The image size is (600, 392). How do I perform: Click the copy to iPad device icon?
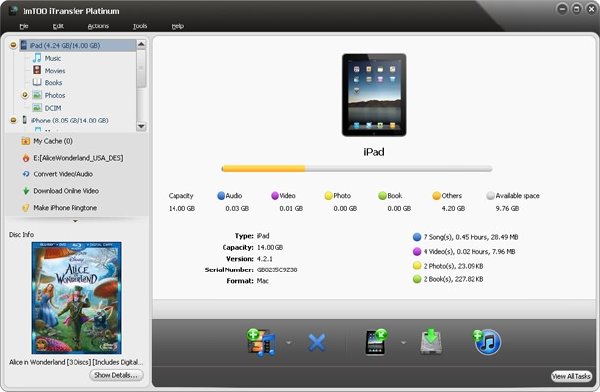[376, 342]
